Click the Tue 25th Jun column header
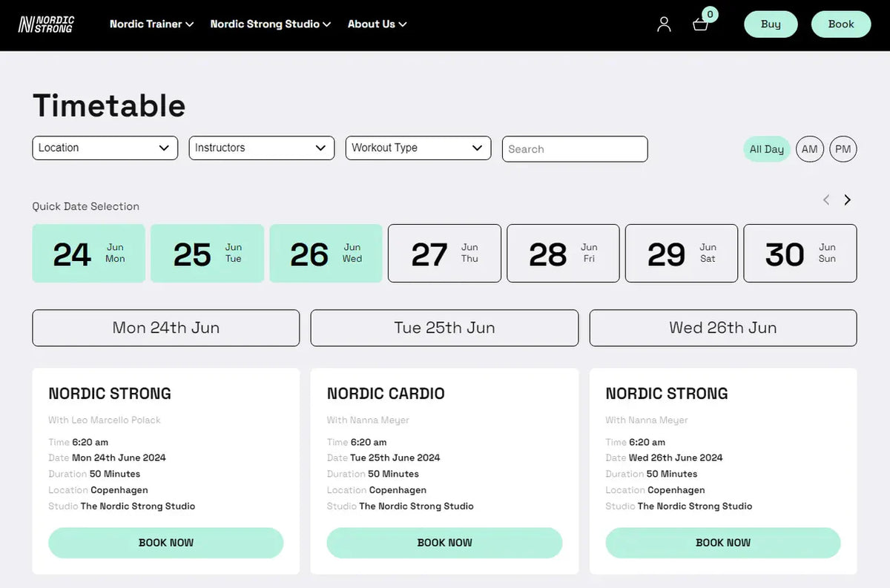 click(x=444, y=328)
